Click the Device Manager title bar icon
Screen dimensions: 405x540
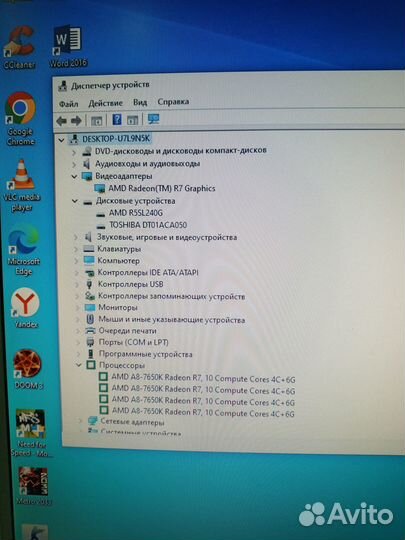click(x=62, y=86)
